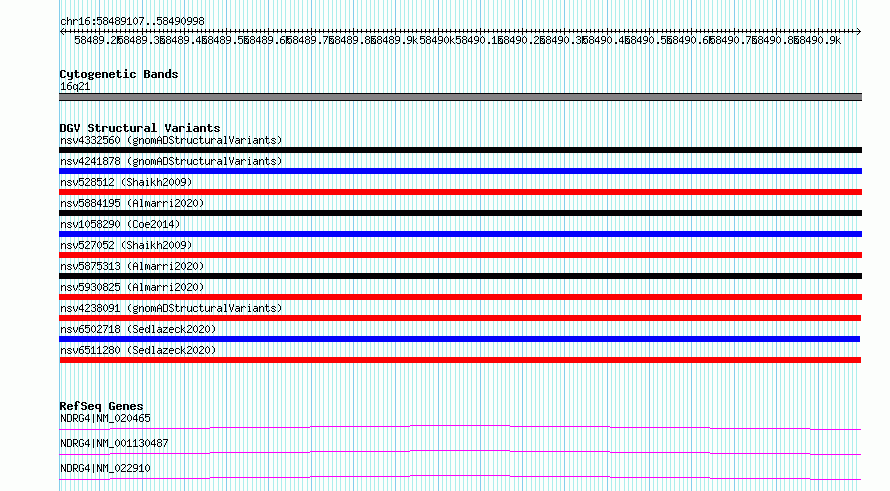Click the black bar of nsv4332560
The height and width of the screenshot is (491, 890).
click(x=460, y=150)
